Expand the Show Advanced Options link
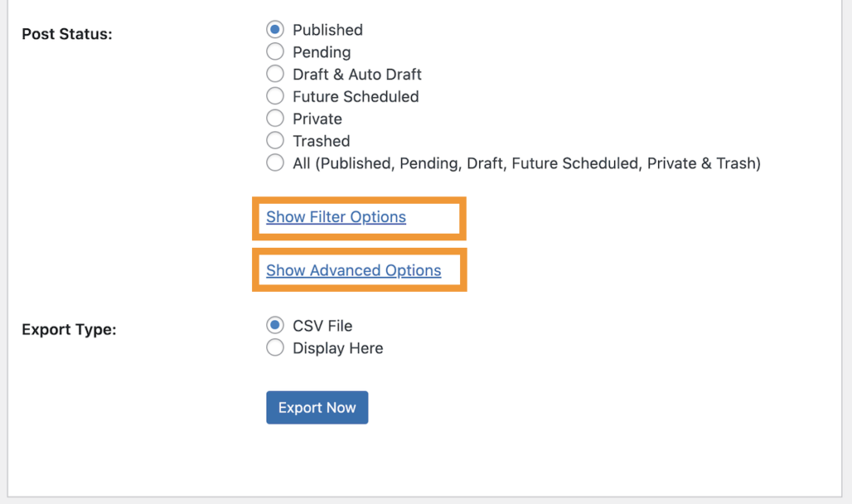This screenshot has height=504, width=852. pos(354,270)
